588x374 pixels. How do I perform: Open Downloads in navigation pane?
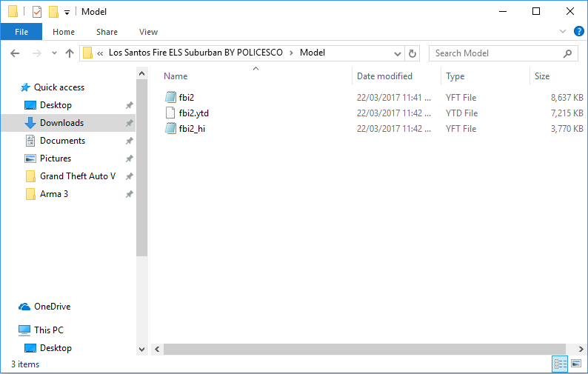[62, 123]
